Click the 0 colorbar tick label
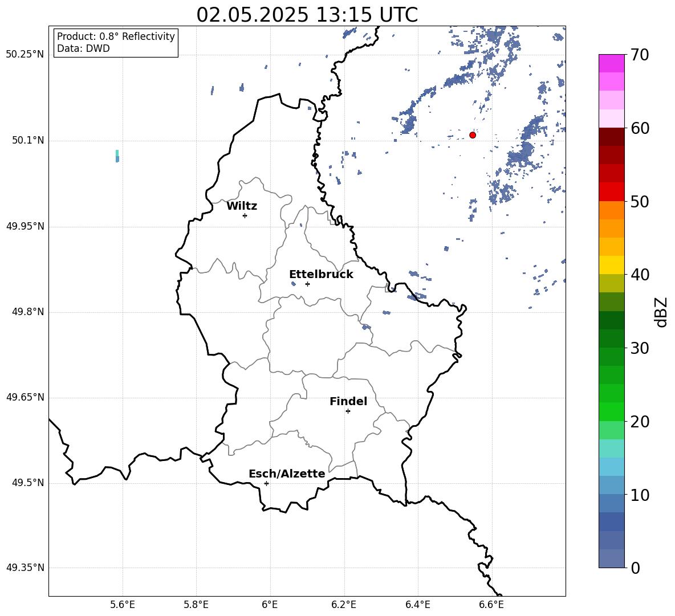The width and height of the screenshot is (675, 616). tap(635, 568)
